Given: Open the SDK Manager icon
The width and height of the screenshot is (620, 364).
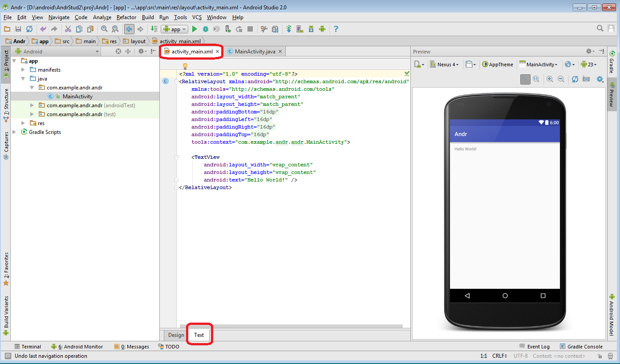Looking at the screenshot, I should pyautogui.click(x=311, y=29).
